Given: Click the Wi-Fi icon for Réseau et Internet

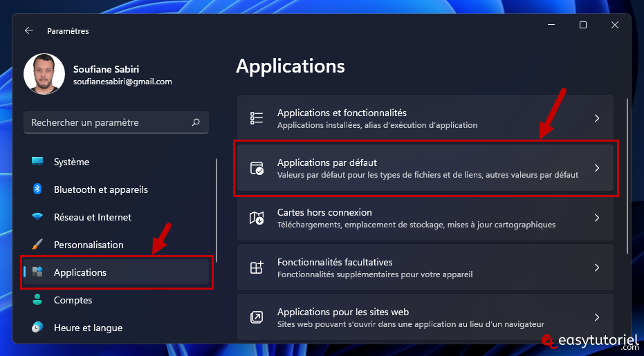Looking at the screenshot, I should pyautogui.click(x=37, y=216).
